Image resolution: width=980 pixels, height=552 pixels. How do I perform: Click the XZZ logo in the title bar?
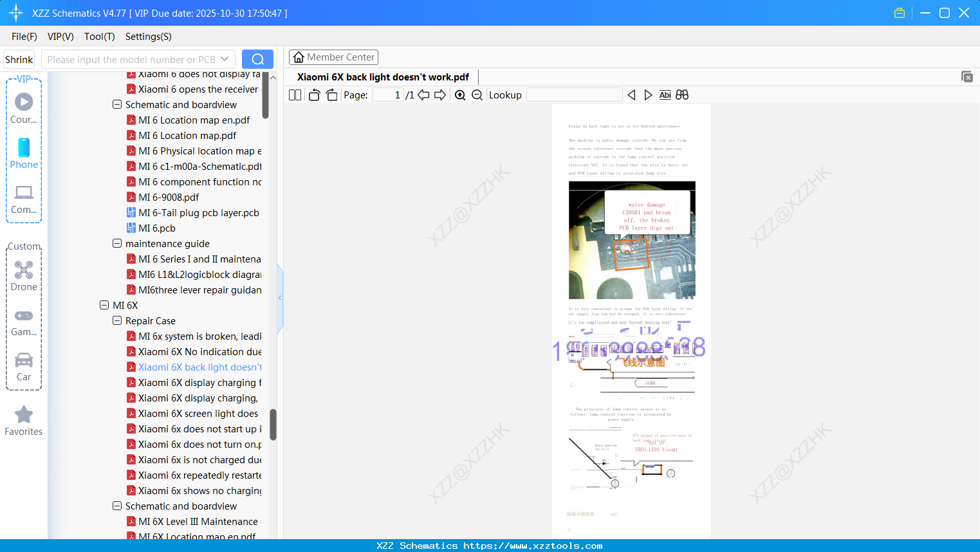pyautogui.click(x=16, y=13)
